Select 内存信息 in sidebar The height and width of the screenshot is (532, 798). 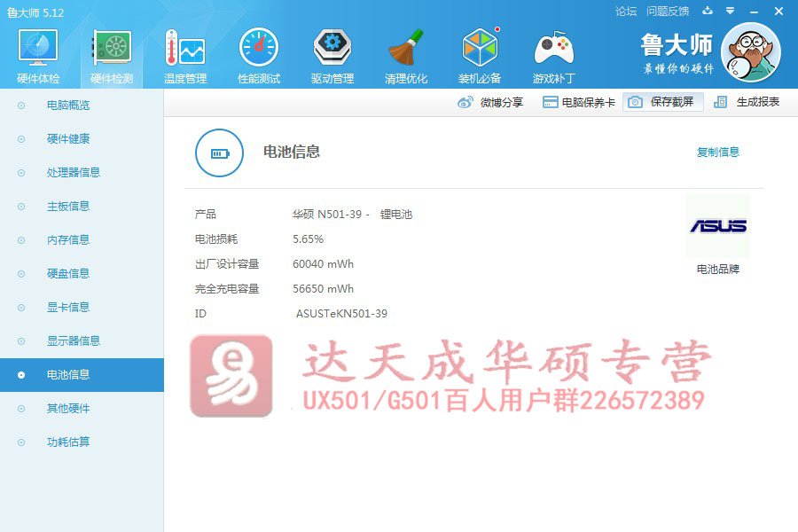(82, 239)
